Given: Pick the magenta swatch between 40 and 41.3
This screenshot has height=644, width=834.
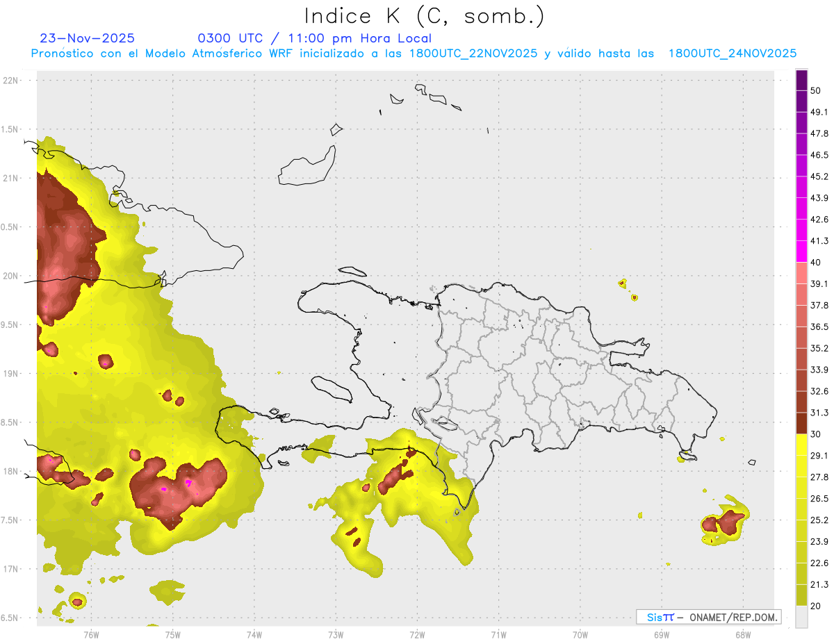Looking at the screenshot, I should click(801, 252).
